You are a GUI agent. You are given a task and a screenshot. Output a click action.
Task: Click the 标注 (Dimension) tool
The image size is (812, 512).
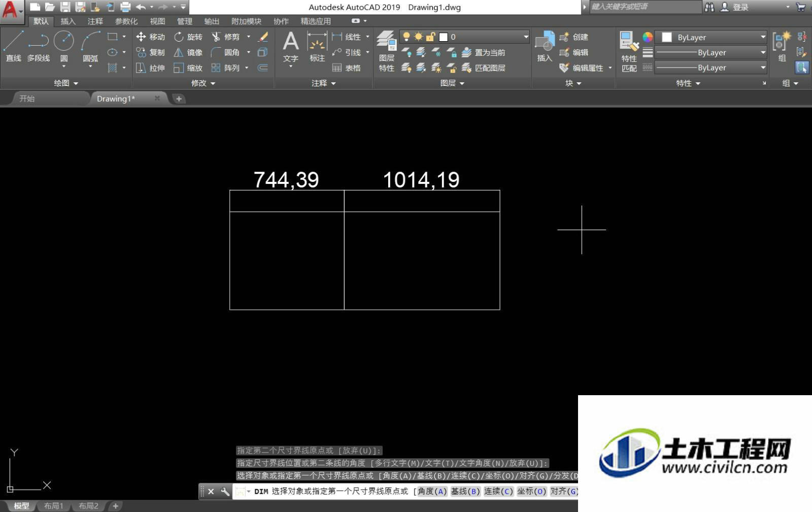click(x=317, y=46)
